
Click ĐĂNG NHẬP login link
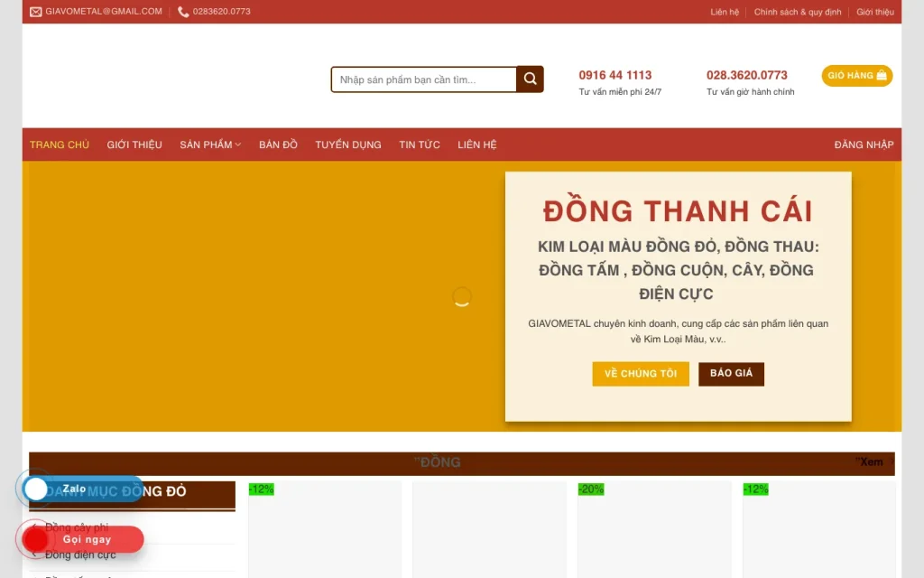click(864, 144)
